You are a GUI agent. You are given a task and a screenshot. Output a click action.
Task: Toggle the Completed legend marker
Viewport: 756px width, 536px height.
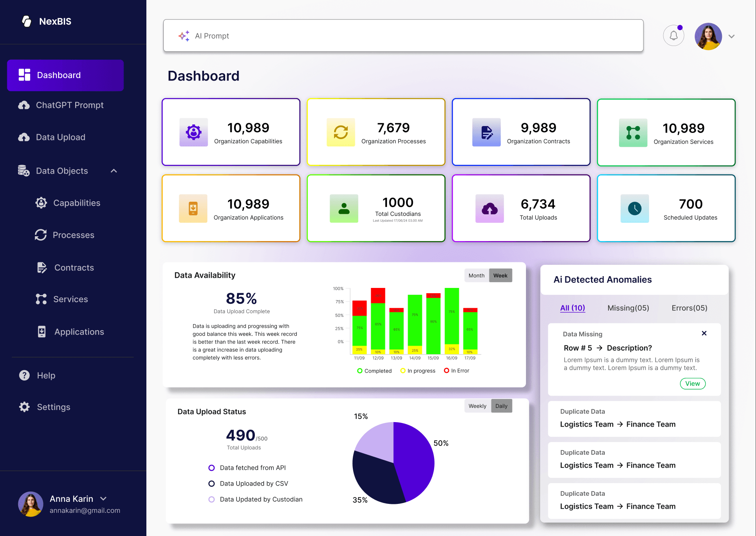[x=360, y=370]
